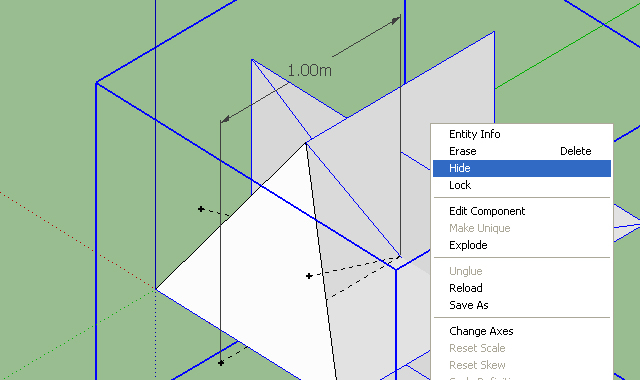This screenshot has width=640, height=380.
Task: Click the greyed Reset Skew entry
Action: point(522,365)
